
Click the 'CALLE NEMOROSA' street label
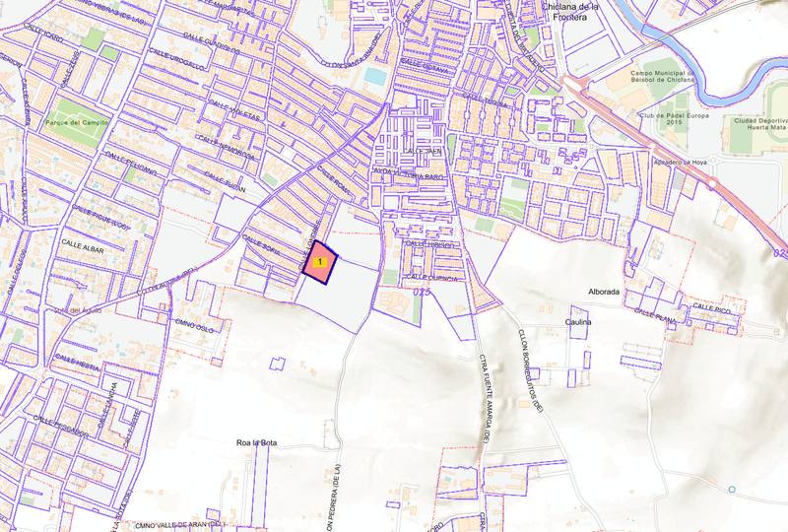[227, 147]
